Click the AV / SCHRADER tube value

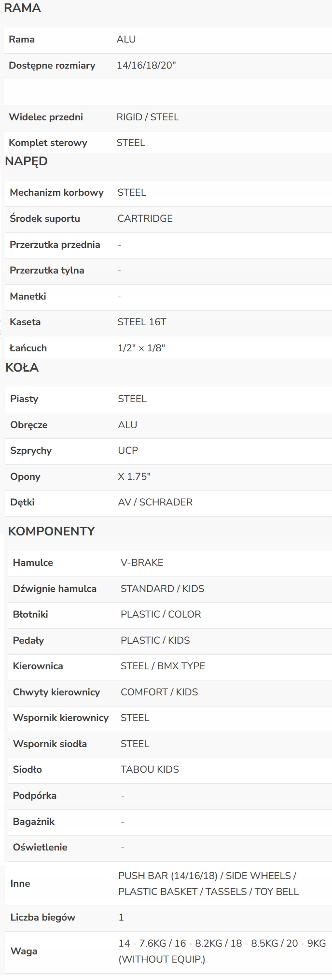[x=155, y=503]
